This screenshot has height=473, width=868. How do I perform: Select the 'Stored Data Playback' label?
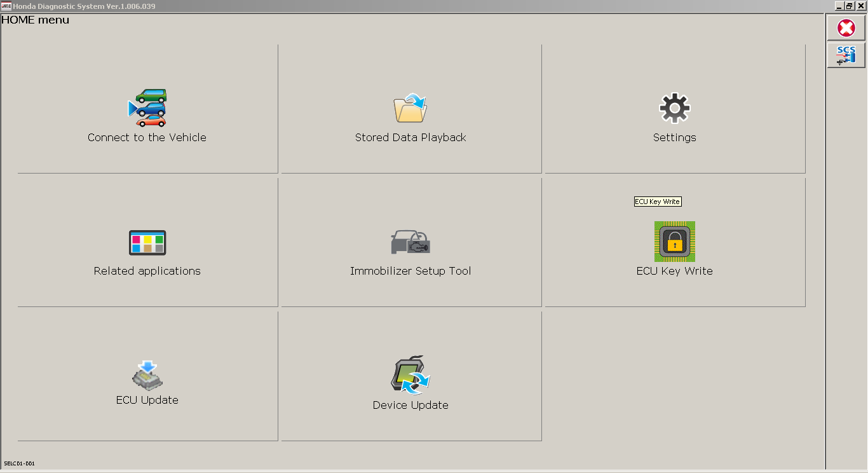410,137
